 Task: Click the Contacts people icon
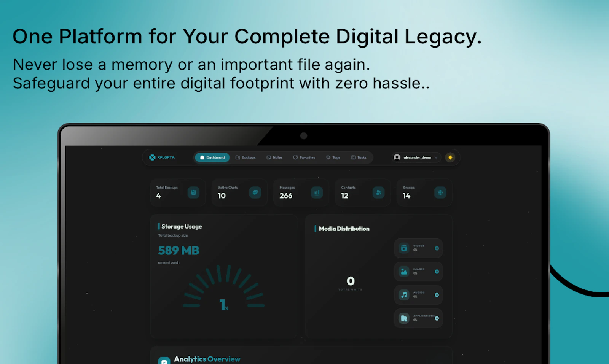point(378,192)
